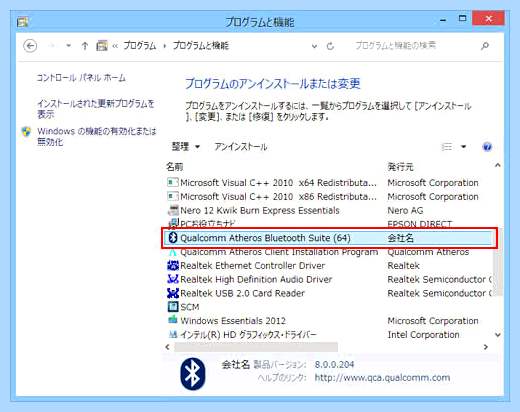Click the Realtek Ethernet Controller Driver icon
This screenshot has width=520, height=412.
(x=173, y=266)
